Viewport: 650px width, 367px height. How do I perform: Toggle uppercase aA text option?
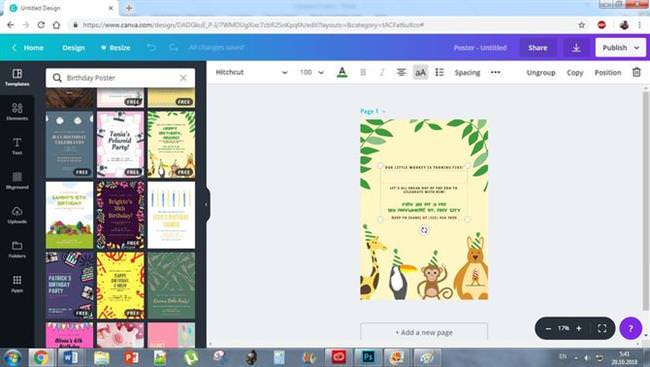[x=420, y=73]
